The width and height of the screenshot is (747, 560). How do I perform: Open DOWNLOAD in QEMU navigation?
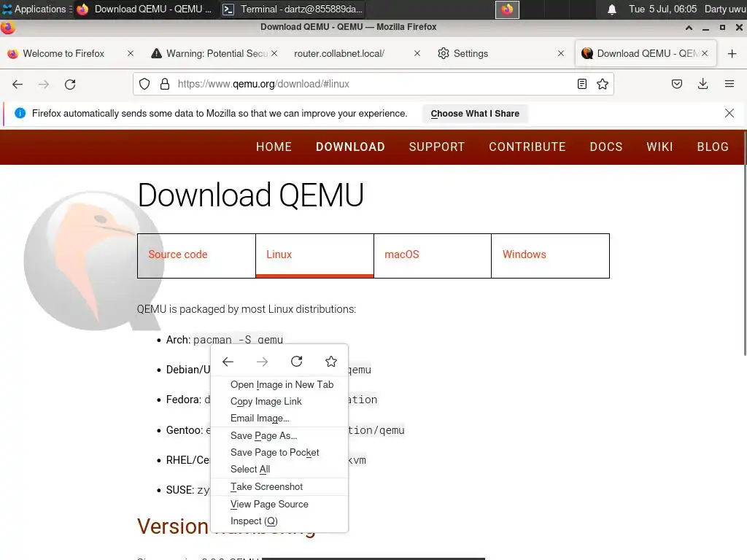(x=351, y=147)
